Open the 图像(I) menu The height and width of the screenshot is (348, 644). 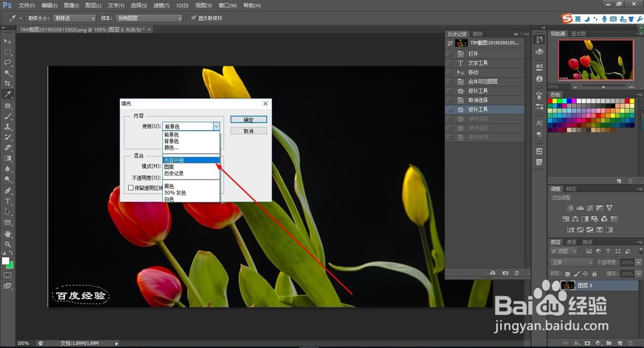point(71,5)
